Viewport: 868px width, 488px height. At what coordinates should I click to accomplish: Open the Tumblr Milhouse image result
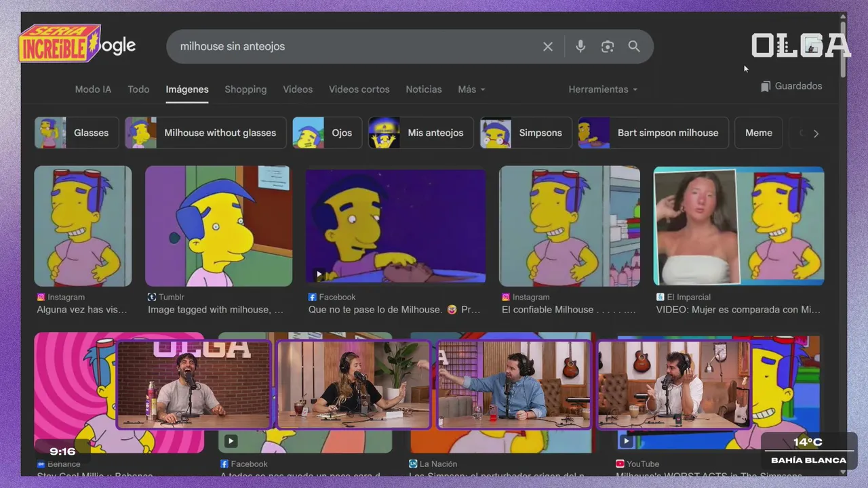(x=218, y=226)
